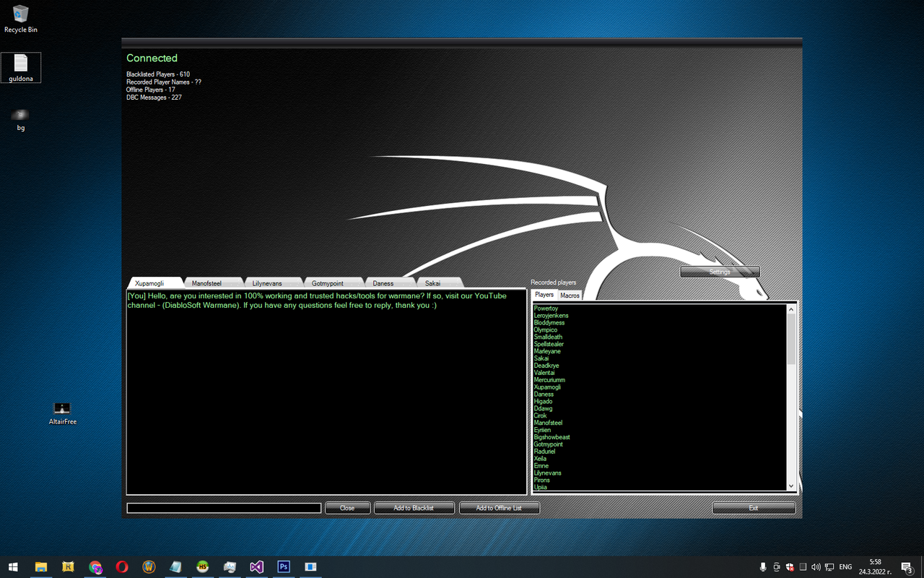This screenshot has height=578, width=924.
Task: Open the Meet Now tray icon
Action: point(776,567)
